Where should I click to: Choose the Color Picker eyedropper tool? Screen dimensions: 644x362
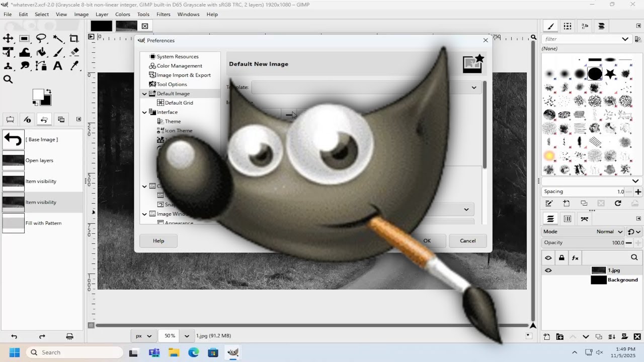74,66
